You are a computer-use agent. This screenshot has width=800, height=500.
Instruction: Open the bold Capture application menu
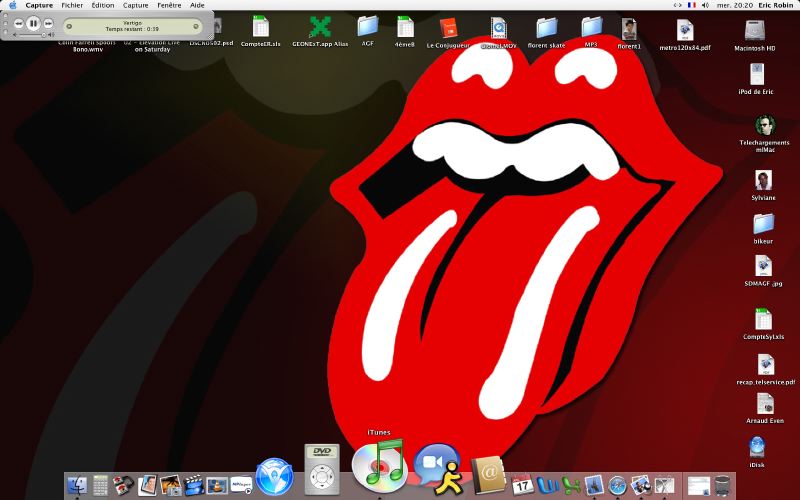[39, 5]
